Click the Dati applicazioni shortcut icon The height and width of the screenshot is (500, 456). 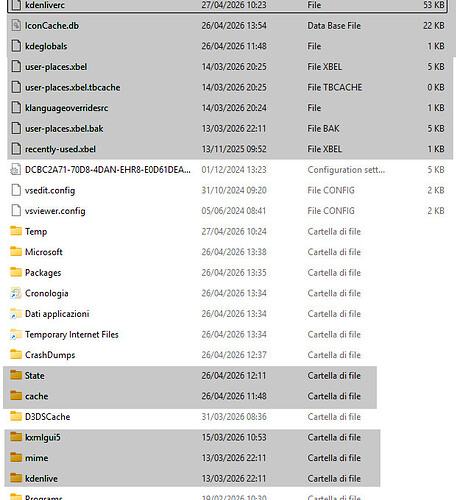pos(16,314)
